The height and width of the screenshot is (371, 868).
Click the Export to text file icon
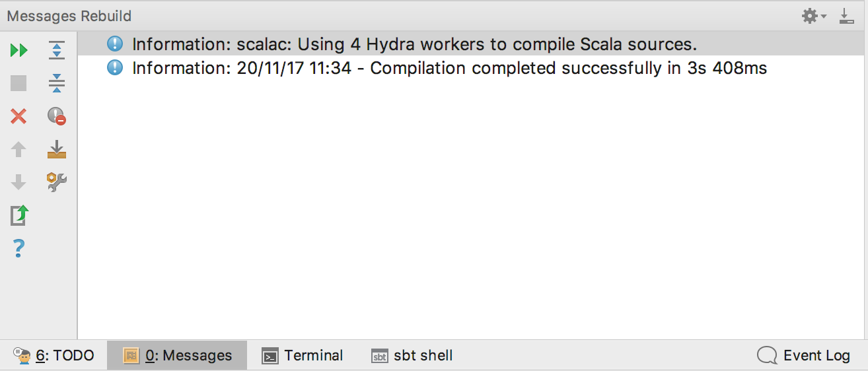pyautogui.click(x=19, y=215)
